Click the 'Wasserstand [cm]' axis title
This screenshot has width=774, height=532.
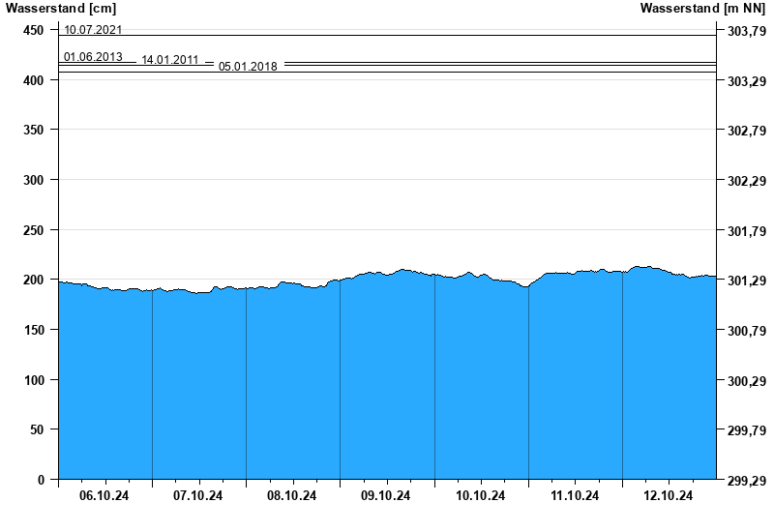(61, 9)
